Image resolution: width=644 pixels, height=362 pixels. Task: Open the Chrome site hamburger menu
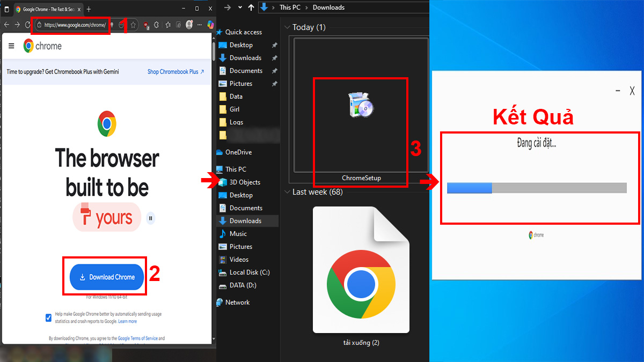(11, 46)
